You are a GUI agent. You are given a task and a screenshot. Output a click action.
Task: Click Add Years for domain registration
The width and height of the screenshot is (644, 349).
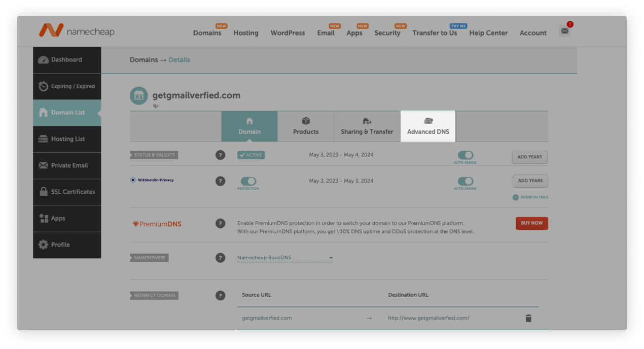(529, 157)
